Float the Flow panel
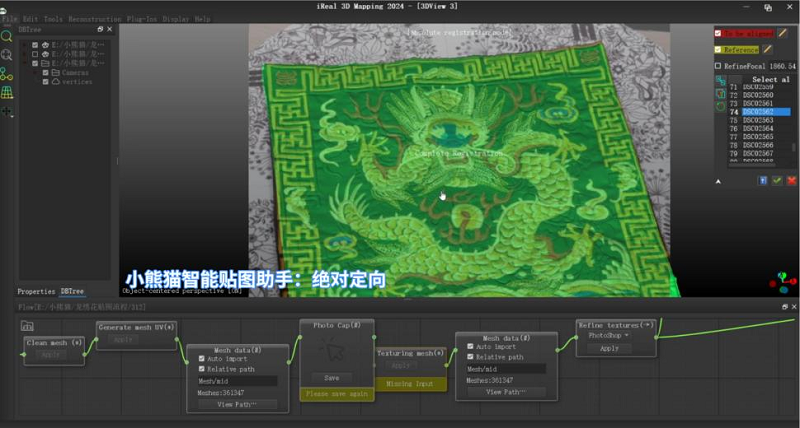This screenshot has width=800, height=428. click(x=785, y=307)
